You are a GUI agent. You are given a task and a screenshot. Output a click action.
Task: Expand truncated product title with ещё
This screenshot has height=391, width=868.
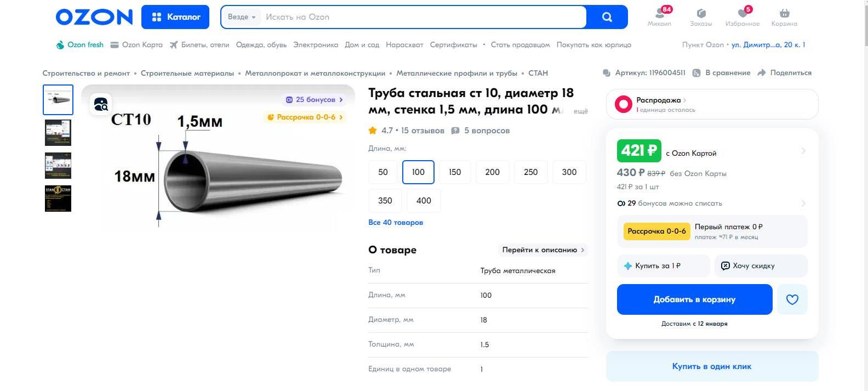coord(580,111)
